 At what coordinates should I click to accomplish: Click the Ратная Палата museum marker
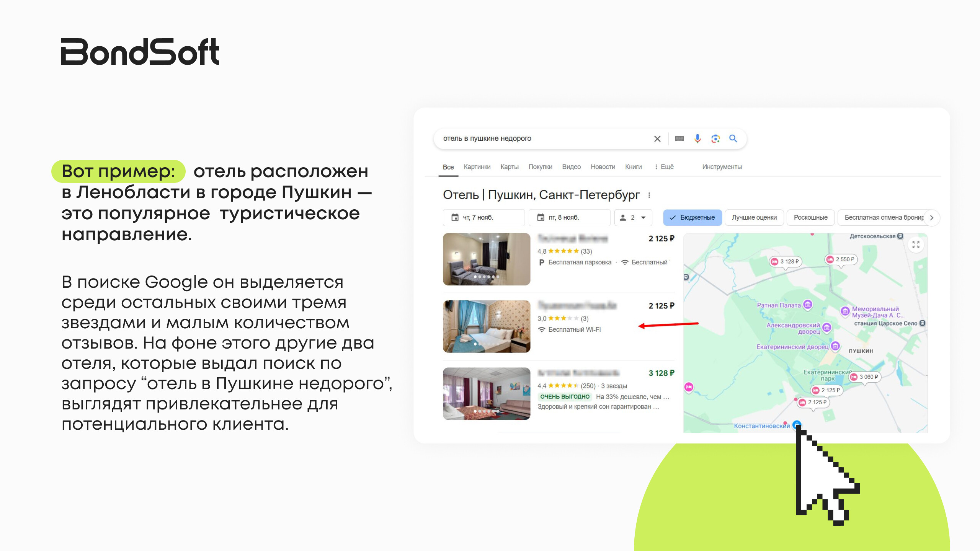point(808,305)
